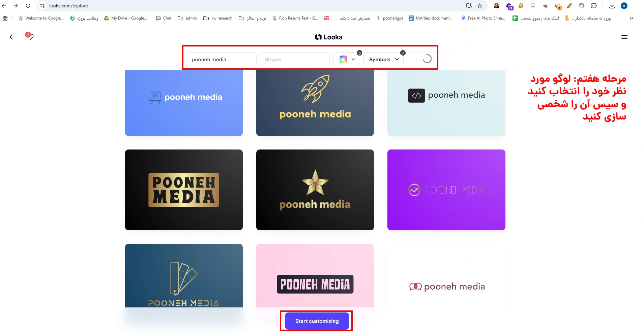The height and width of the screenshot is (333, 644).
Task: Open the 'kw research' bookmark folder
Action: (x=218, y=18)
